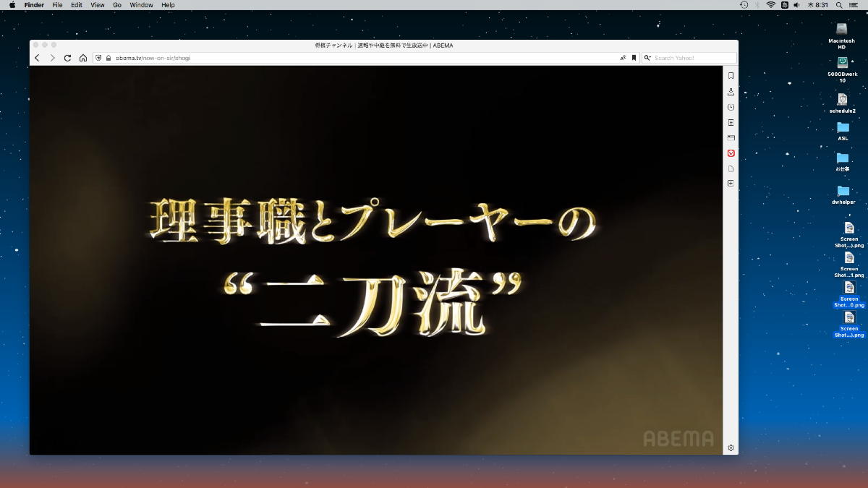Open the red Vivaldi web panel
Screen dimensions: 868x488
(731, 153)
